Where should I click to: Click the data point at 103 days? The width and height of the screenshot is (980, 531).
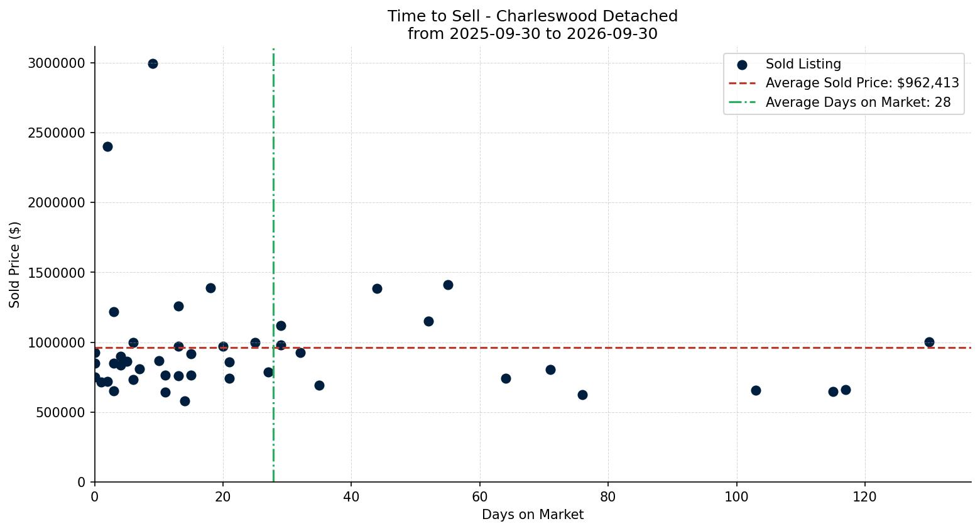[756, 390]
